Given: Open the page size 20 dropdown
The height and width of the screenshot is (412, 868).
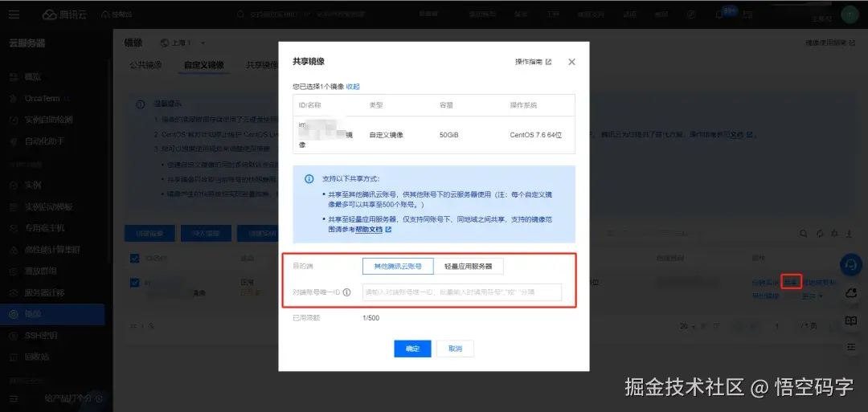Looking at the screenshot, I should (687, 326).
